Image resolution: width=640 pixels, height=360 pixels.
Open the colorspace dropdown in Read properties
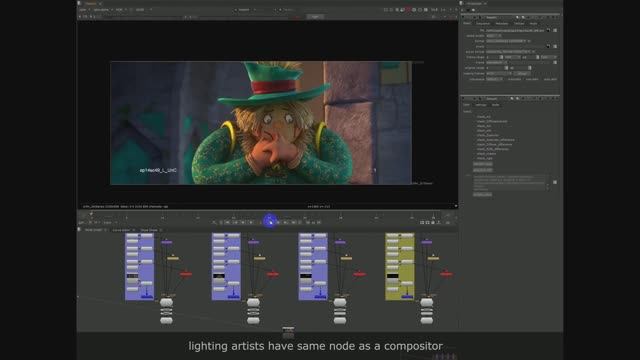point(494,79)
